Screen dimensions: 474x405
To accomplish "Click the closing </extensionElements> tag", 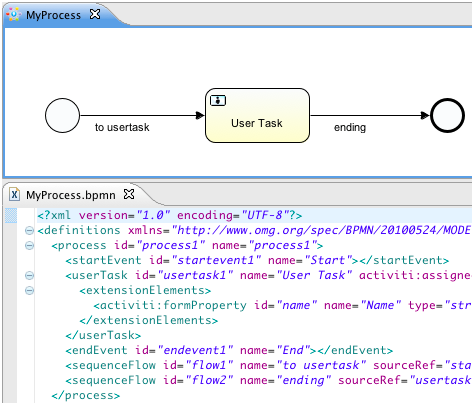I will tap(149, 320).
